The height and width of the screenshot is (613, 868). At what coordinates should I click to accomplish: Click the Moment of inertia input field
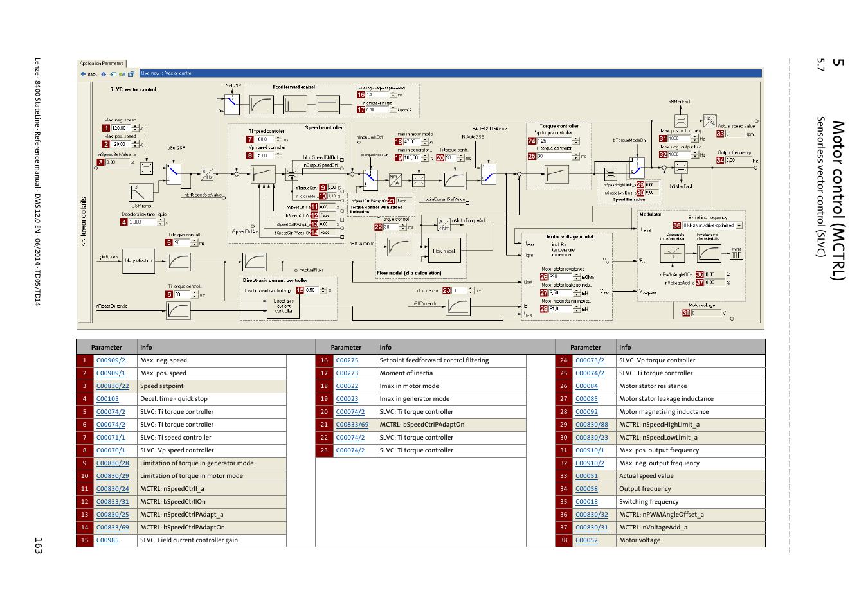[x=377, y=110]
